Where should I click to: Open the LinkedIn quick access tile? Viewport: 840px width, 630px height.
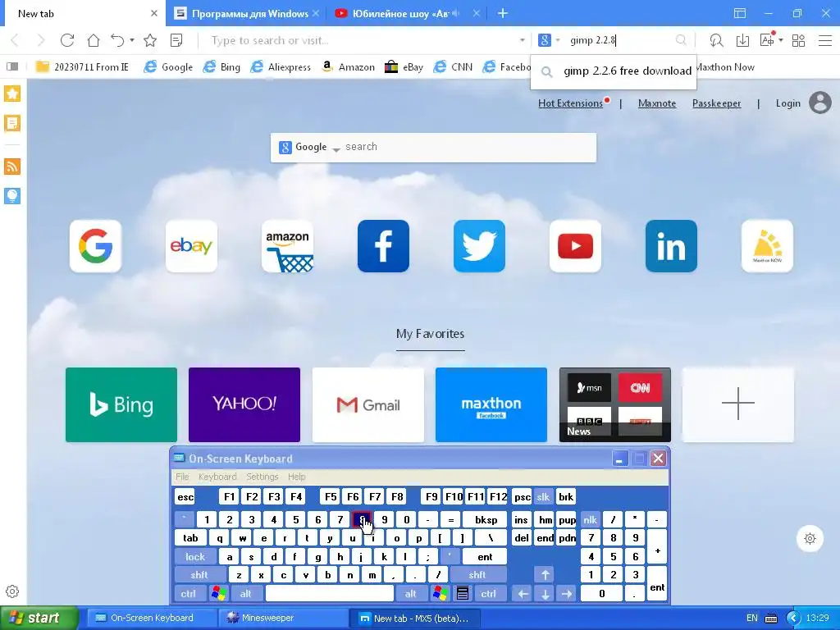671,246
